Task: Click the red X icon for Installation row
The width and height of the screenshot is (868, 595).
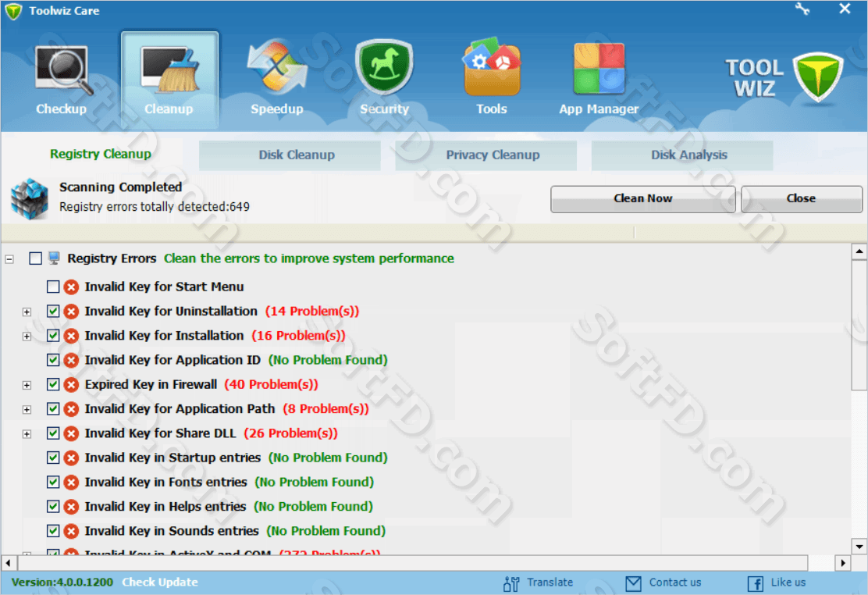Action: pyautogui.click(x=71, y=336)
